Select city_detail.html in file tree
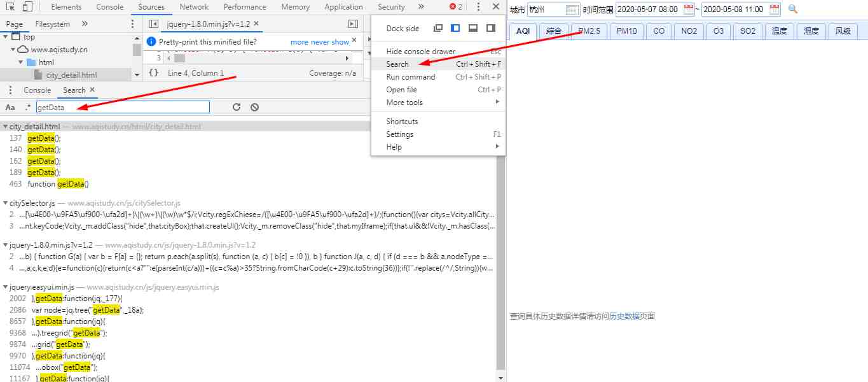Screen dimensions: 868x382 pos(71,75)
